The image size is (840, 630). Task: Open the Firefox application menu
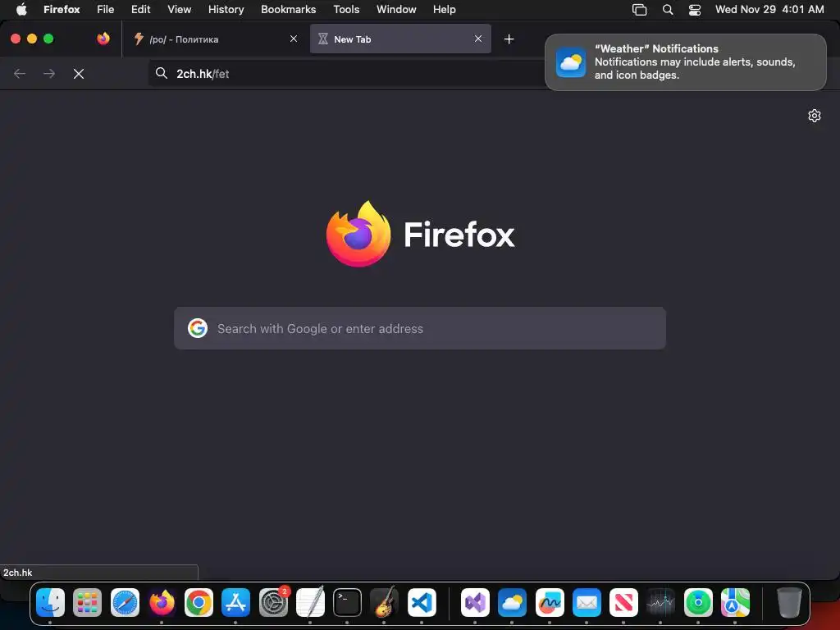tap(62, 9)
